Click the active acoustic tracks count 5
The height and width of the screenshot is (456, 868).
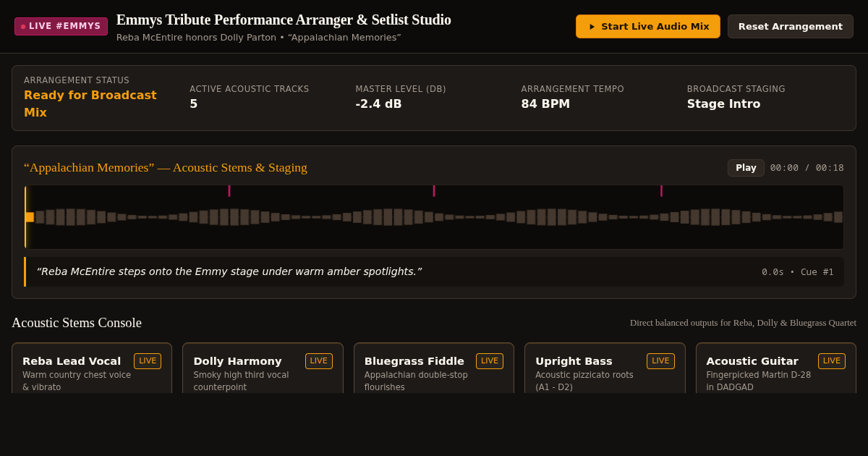coord(193,104)
